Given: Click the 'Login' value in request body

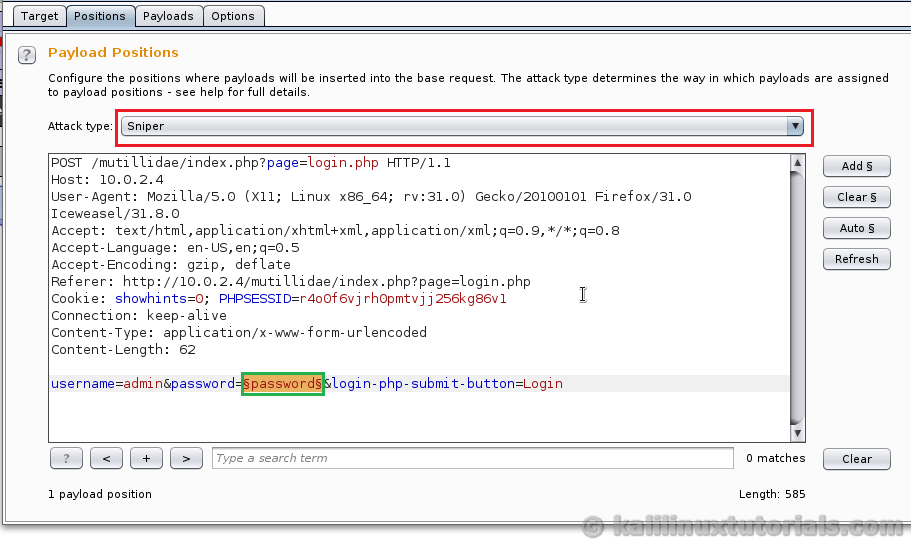Looking at the screenshot, I should (543, 384).
